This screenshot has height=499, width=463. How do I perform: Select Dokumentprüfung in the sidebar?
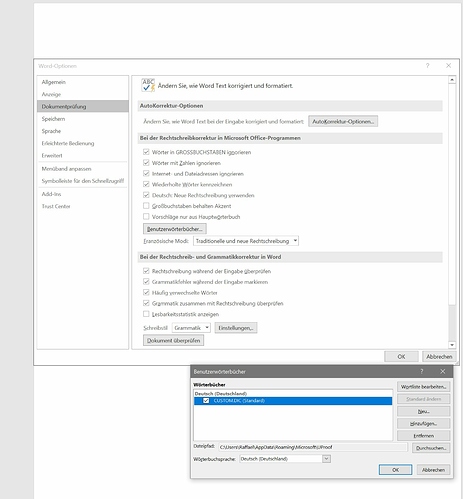tap(83, 106)
